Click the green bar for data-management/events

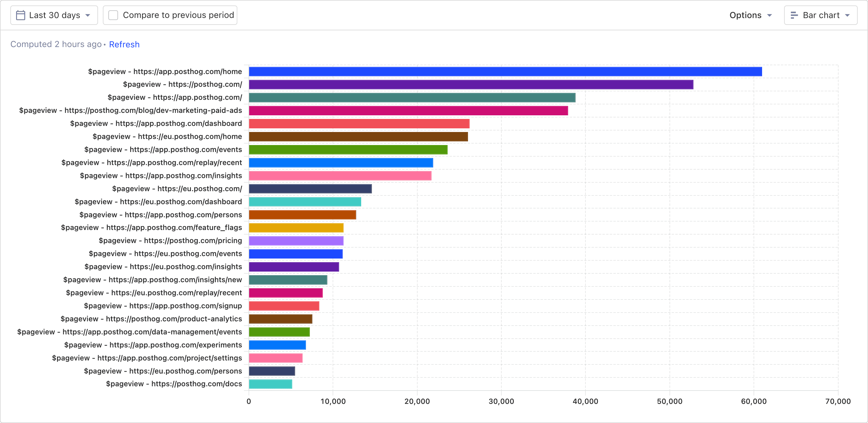click(279, 332)
